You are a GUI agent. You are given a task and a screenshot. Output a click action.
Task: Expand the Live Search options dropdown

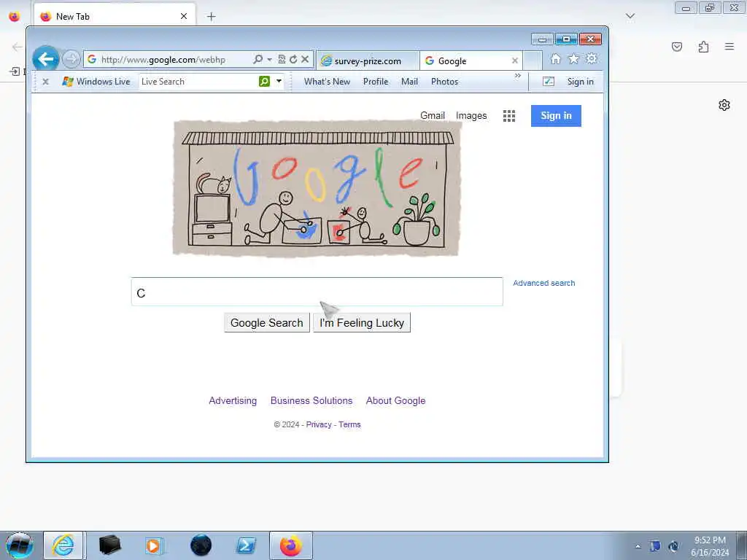(x=279, y=82)
